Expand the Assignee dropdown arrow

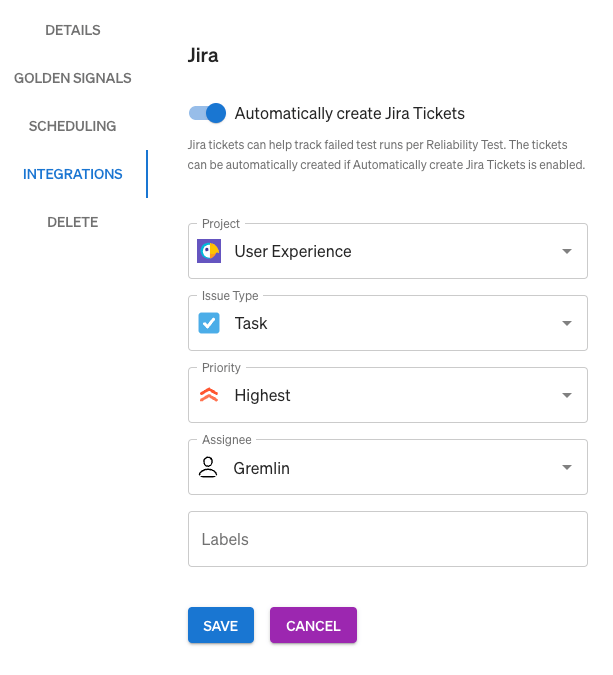[567, 467]
